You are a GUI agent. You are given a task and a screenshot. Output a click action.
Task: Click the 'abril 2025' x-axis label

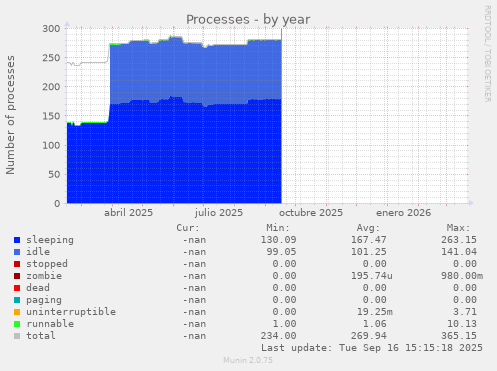coord(128,213)
